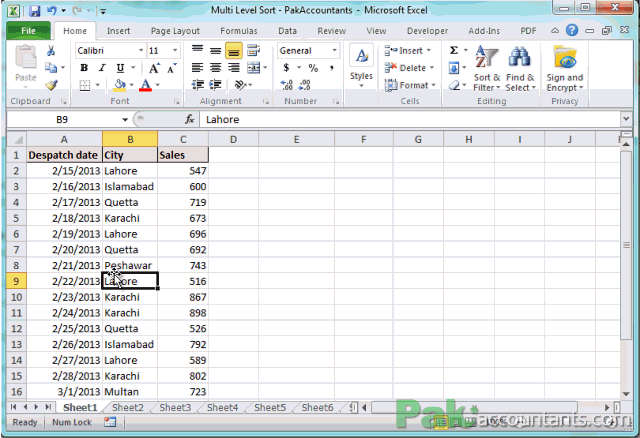Open Find & Select menu
This screenshot has height=438, width=640.
coord(520,68)
